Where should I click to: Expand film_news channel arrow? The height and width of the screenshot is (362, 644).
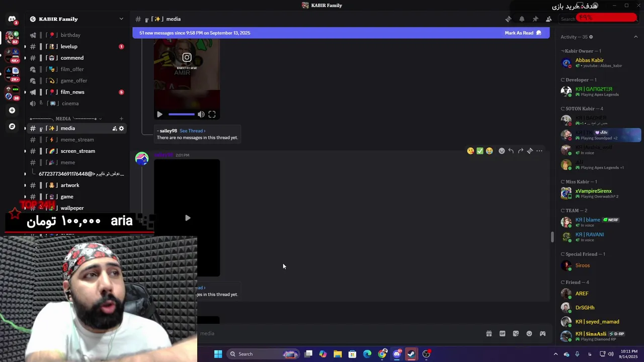[x=25, y=92]
